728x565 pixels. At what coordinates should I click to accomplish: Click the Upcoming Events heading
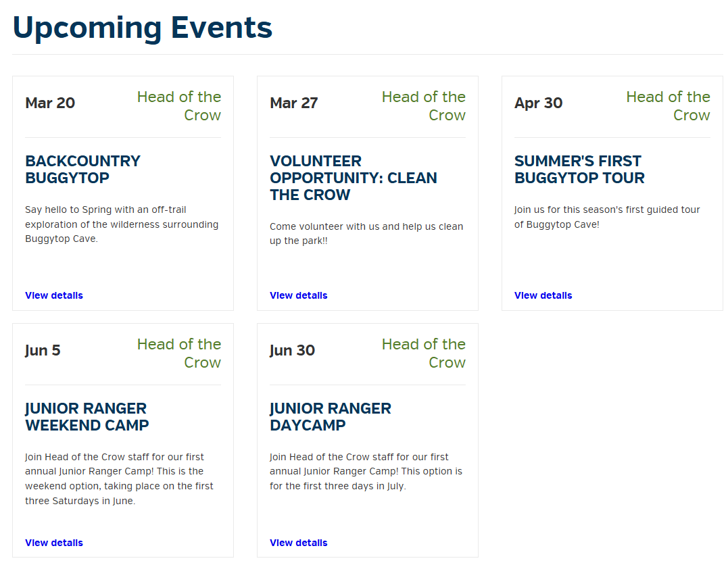point(142,28)
